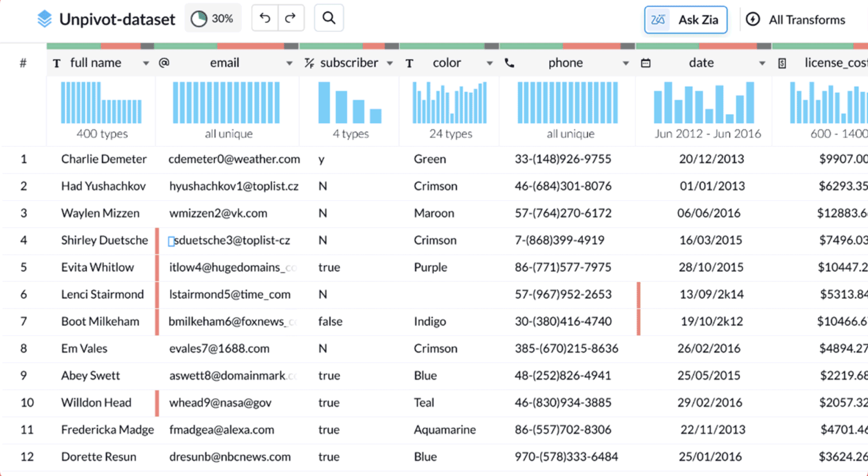Click the # row number header
Image resolution: width=868 pixels, height=476 pixels.
(23, 63)
